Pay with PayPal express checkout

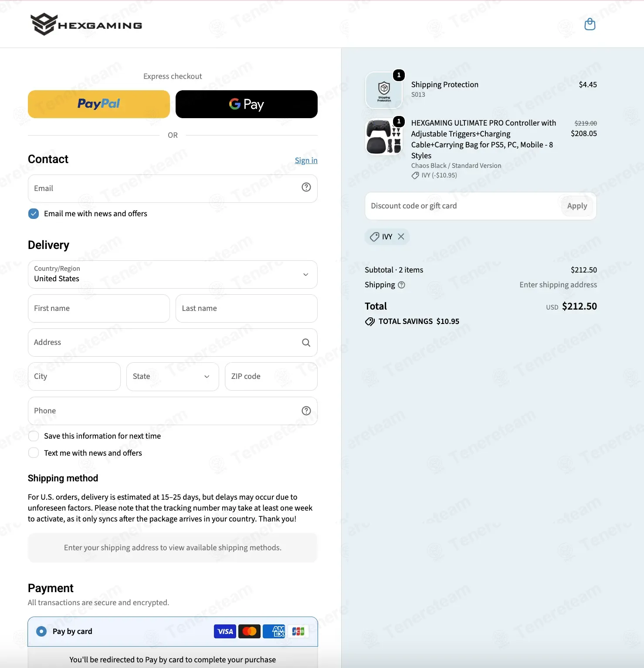(x=99, y=104)
